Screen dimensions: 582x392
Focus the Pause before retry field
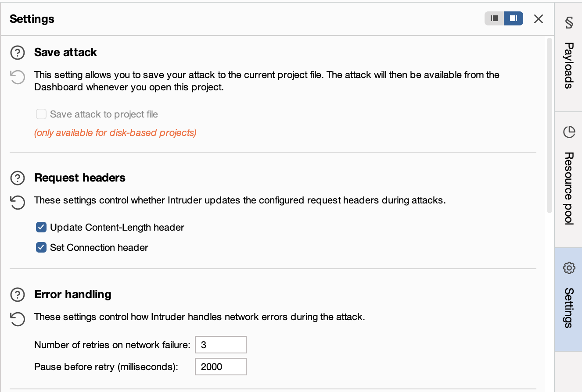220,367
